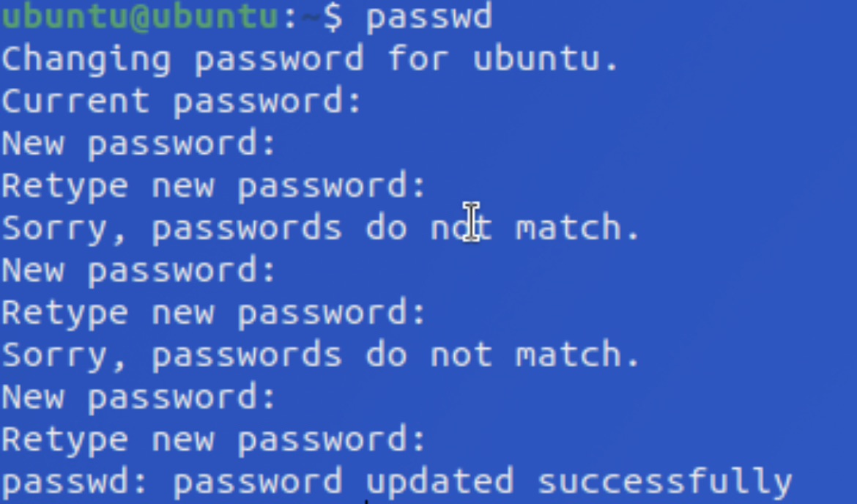
Task: Click the word "updated" in the last line
Action: click(439, 482)
